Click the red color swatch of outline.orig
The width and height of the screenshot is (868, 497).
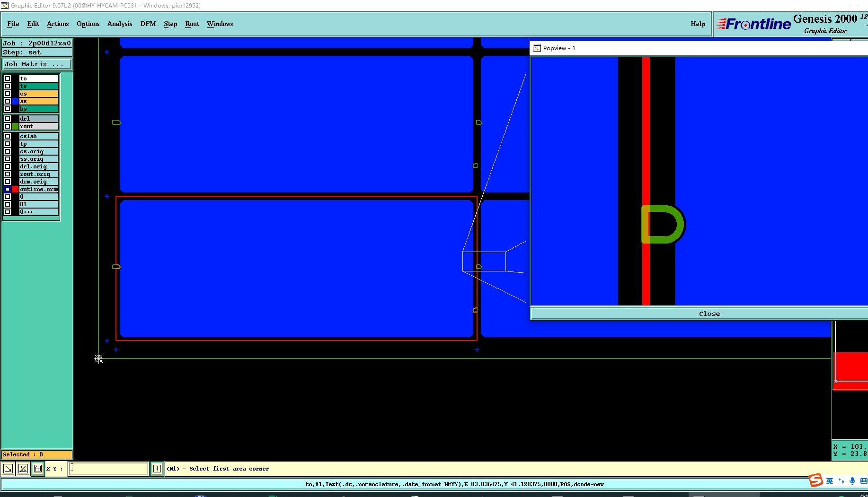[15, 189]
